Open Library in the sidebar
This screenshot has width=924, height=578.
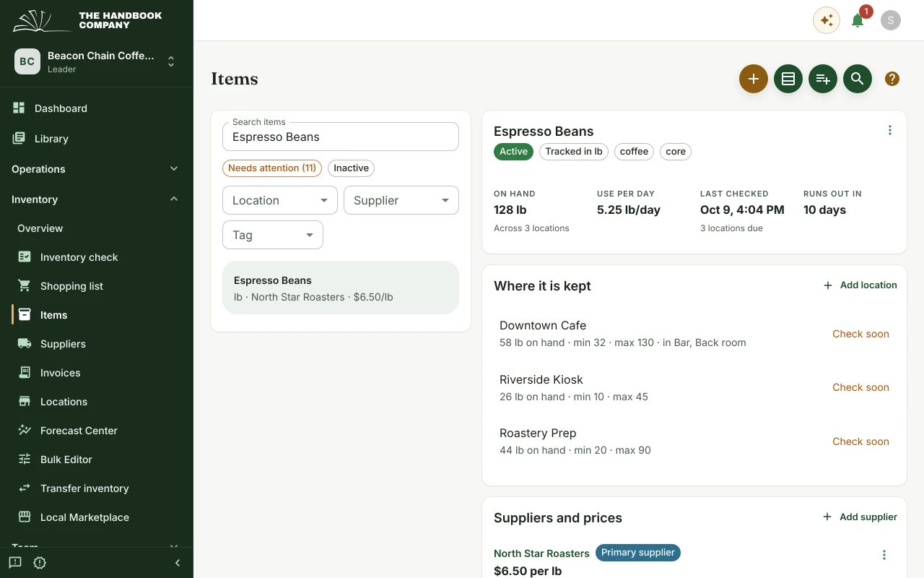coord(97,139)
